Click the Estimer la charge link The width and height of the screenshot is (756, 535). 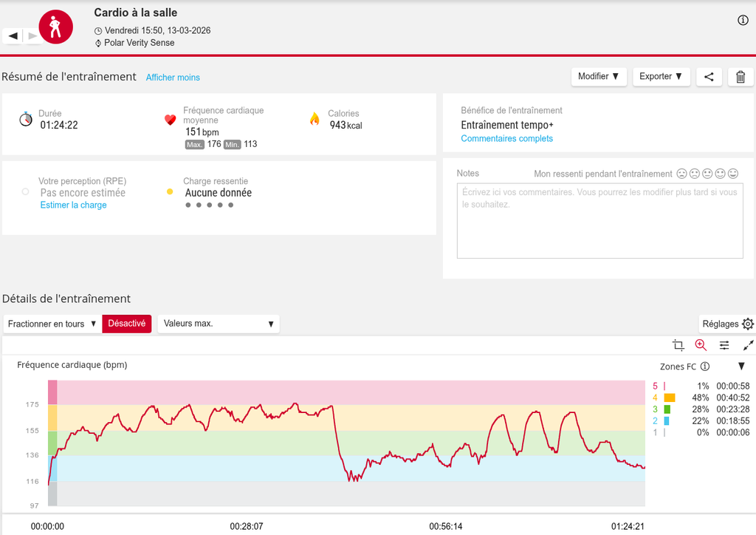[x=73, y=205]
